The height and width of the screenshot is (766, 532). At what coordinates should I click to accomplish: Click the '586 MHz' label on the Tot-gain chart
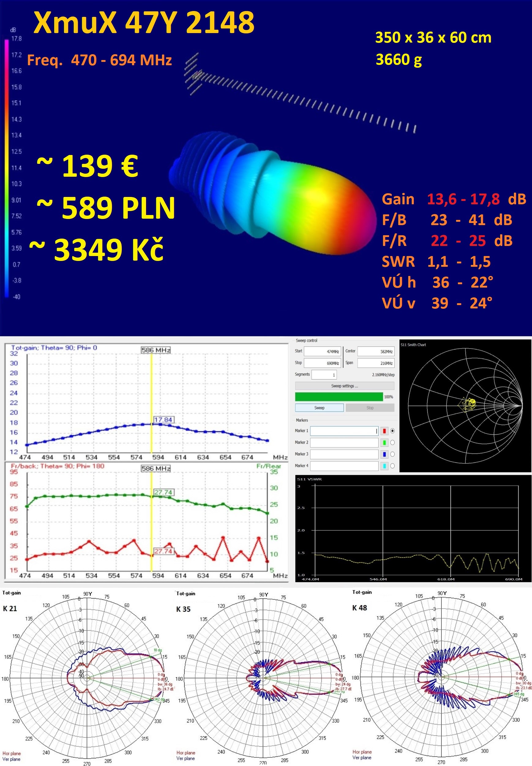click(x=156, y=350)
